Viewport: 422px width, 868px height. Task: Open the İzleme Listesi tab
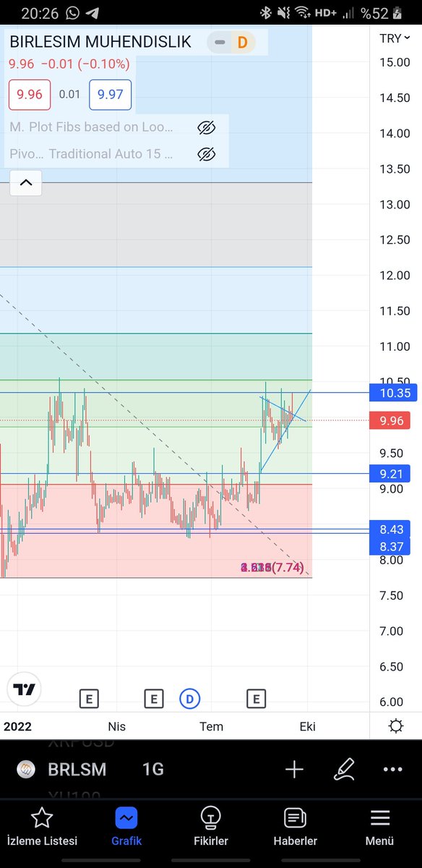pyautogui.click(x=42, y=827)
